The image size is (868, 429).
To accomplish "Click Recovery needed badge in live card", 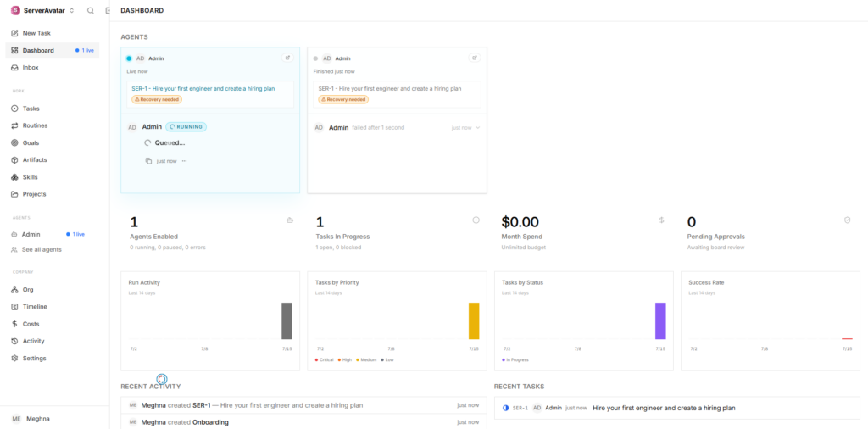I will 157,100.
